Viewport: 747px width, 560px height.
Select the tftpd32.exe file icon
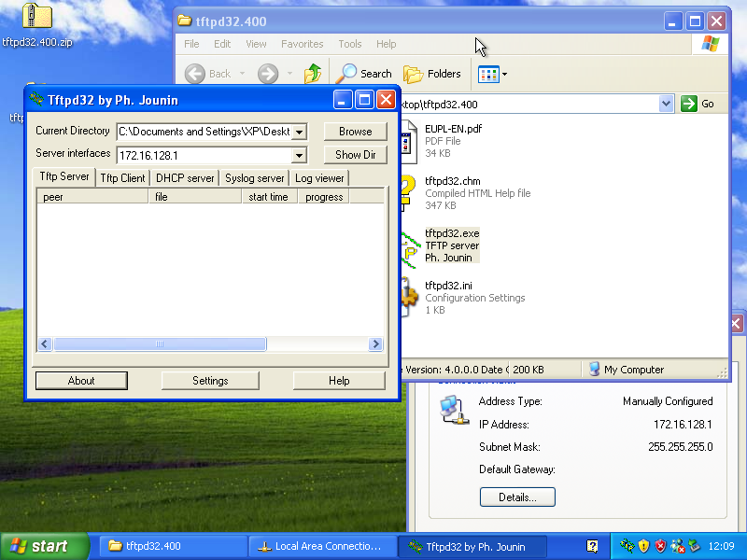[408, 246]
